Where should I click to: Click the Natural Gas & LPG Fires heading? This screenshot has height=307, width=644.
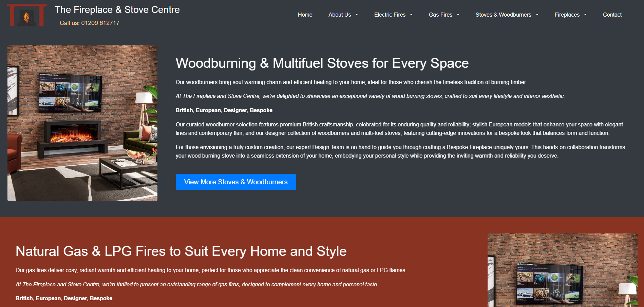pyautogui.click(x=181, y=251)
